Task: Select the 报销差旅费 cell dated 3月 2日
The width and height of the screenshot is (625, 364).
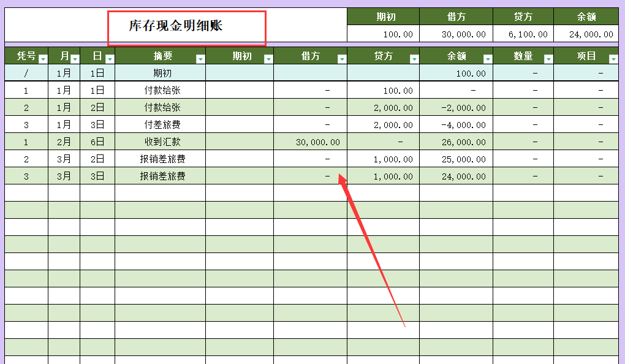Action: click(161, 159)
